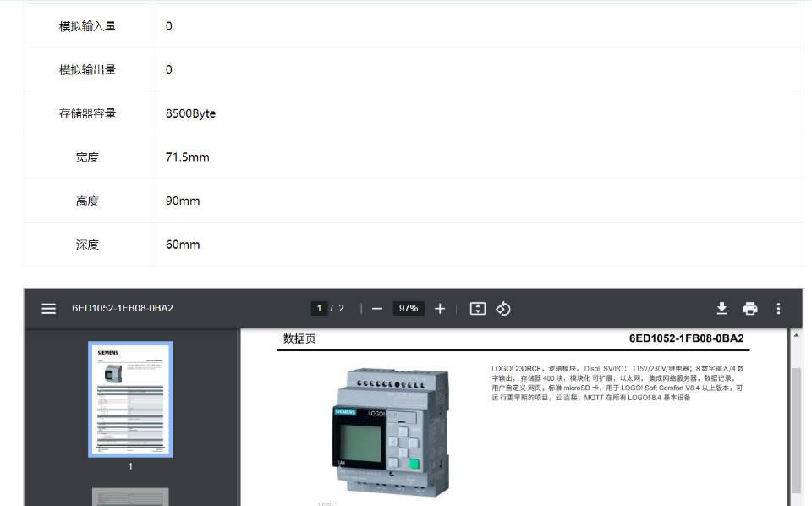The image size is (812, 506).
Task: Click the total page count 2
Action: tap(341, 308)
